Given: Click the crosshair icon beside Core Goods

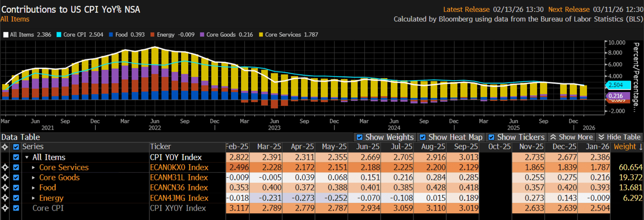Looking at the screenshot, I should click(x=5, y=178).
